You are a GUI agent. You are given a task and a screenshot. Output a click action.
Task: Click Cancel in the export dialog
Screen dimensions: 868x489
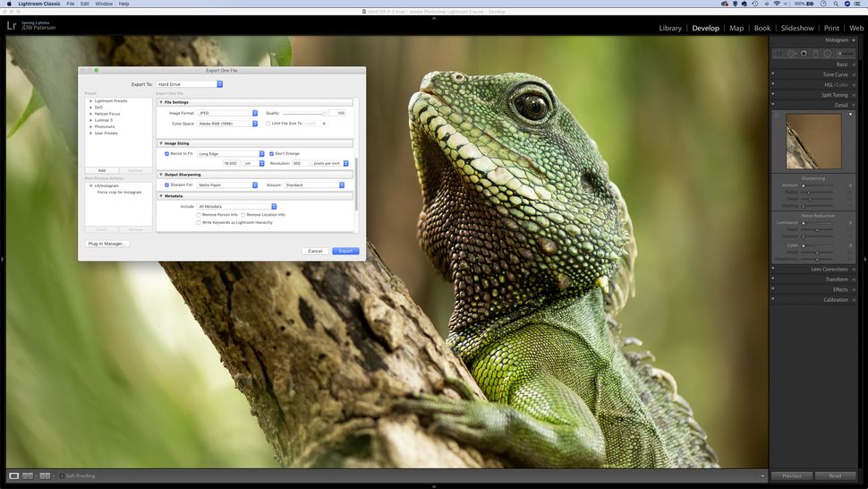(315, 251)
